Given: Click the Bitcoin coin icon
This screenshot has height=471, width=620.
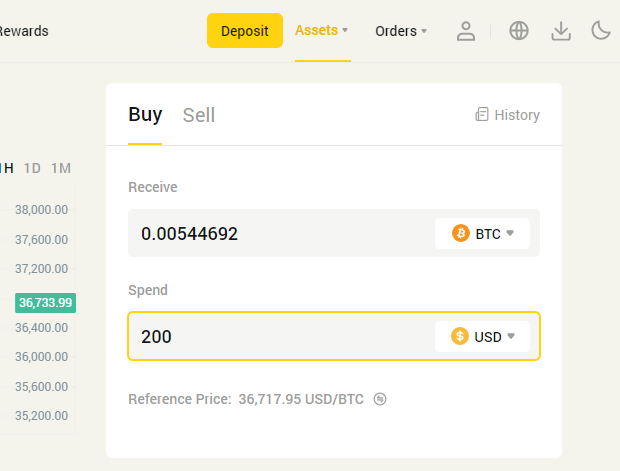Looking at the screenshot, I should (x=461, y=233).
